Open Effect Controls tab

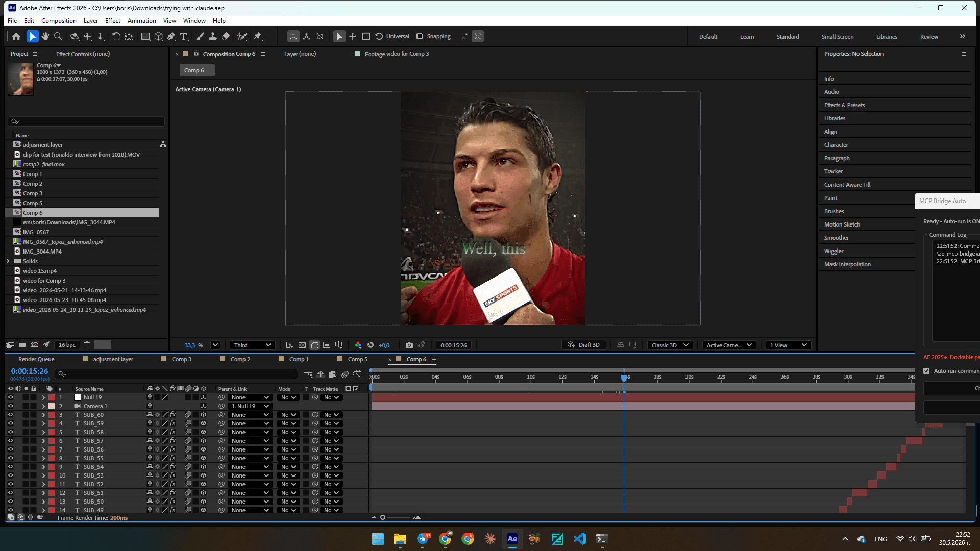point(83,54)
